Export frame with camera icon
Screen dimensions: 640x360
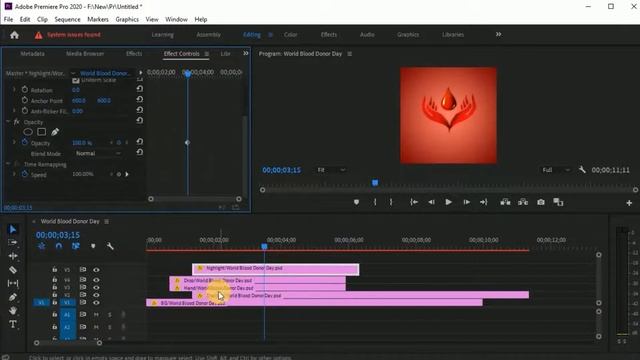(x=541, y=202)
